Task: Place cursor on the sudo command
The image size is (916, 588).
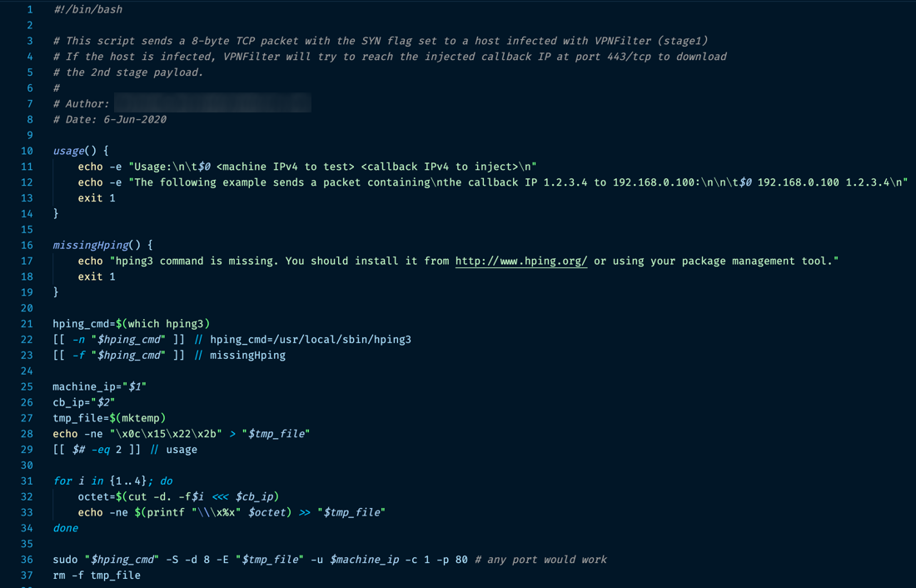Action: pyautogui.click(x=65, y=559)
